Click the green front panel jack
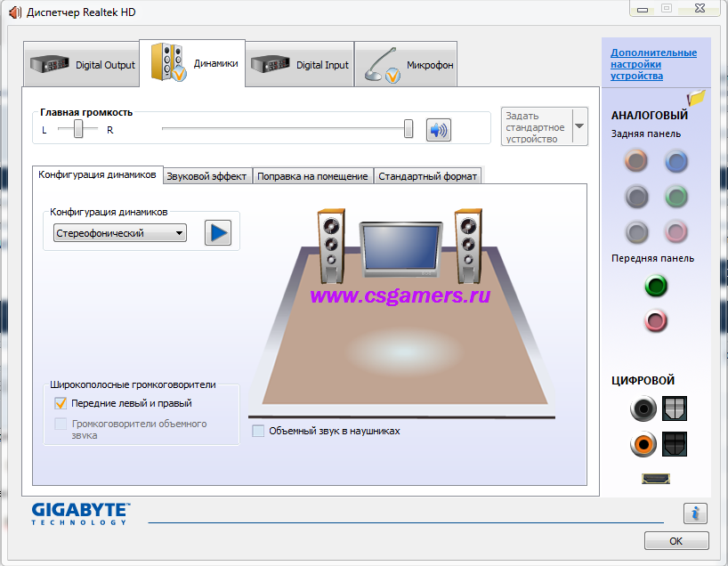Image resolution: width=728 pixels, height=566 pixels. 656,286
